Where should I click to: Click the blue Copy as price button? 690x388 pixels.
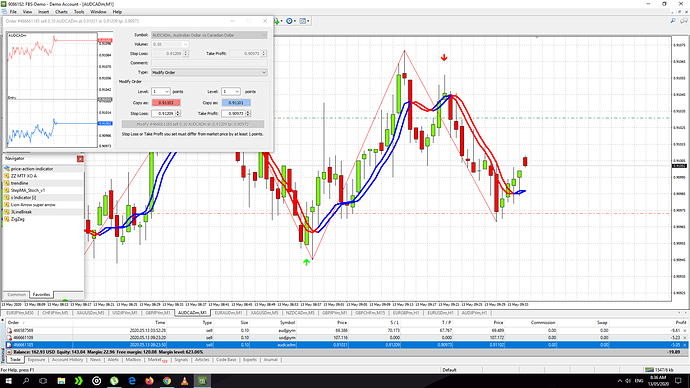click(236, 102)
